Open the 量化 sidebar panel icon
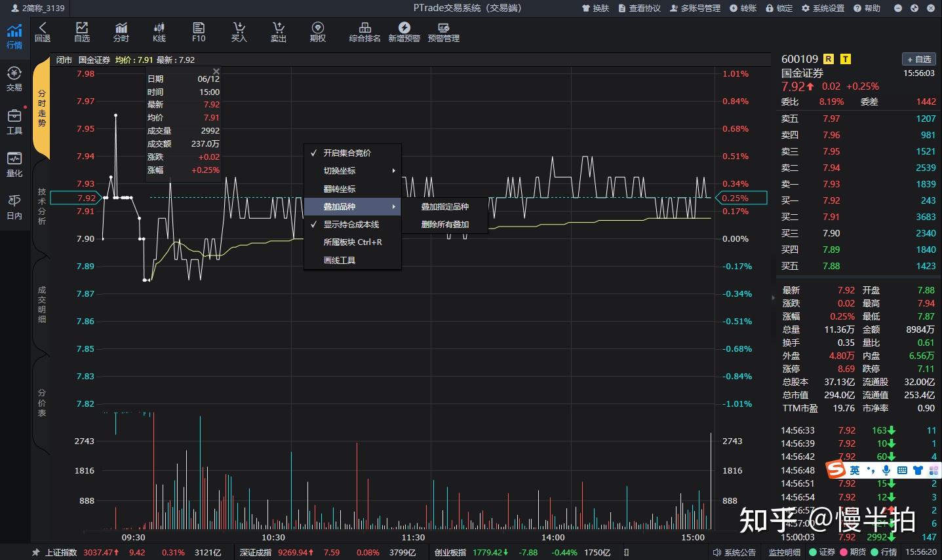 tap(14, 164)
